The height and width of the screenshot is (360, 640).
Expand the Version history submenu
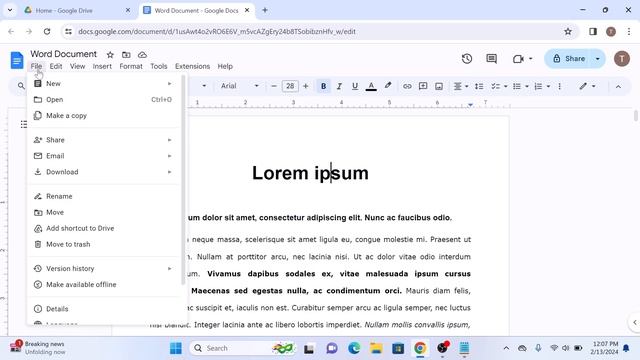[104, 269]
